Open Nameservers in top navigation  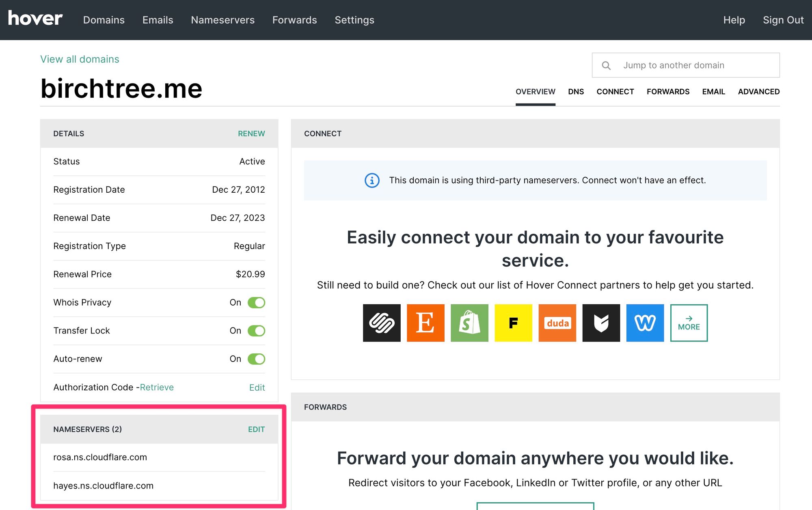pos(222,20)
